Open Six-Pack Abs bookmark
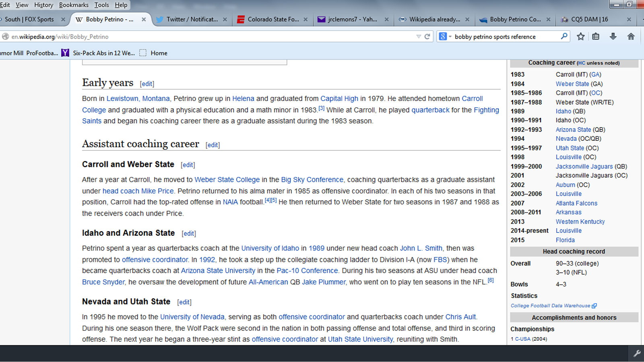The width and height of the screenshot is (644, 362). [x=104, y=53]
